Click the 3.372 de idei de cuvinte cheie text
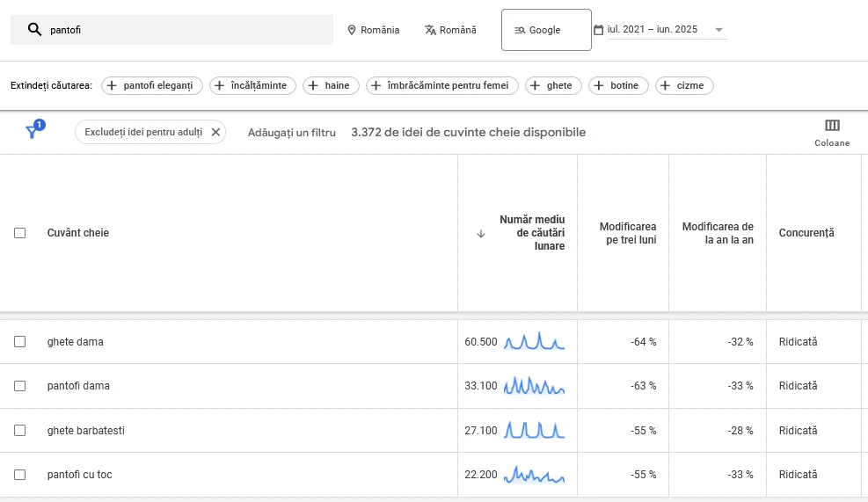This screenshot has height=502, width=868. point(469,132)
